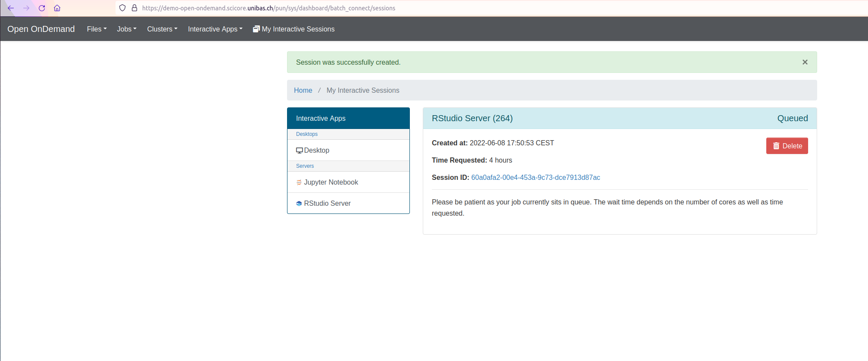Launch the Desktop app from sidebar
868x361 pixels.
pos(348,150)
